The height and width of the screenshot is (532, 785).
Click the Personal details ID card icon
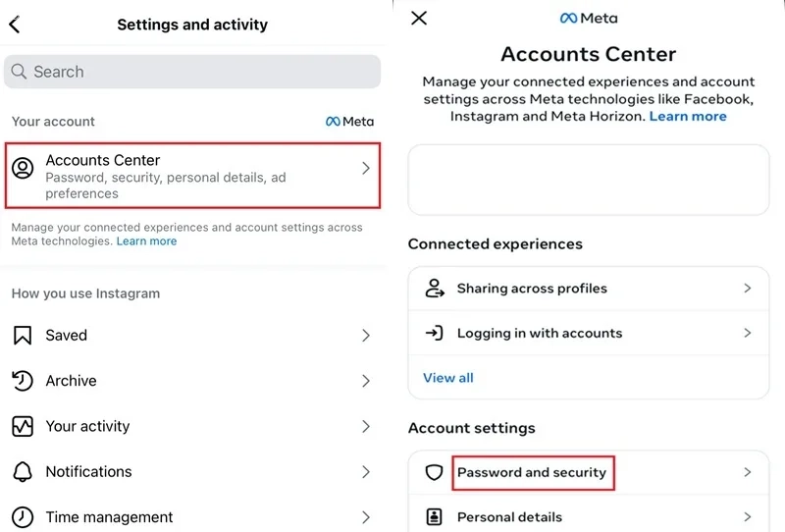pyautogui.click(x=434, y=517)
